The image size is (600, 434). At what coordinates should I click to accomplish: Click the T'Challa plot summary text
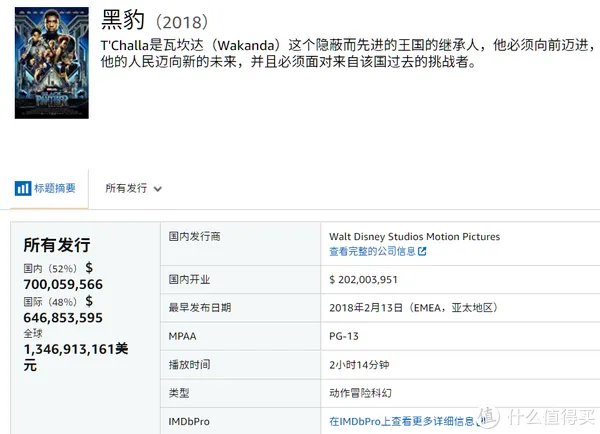(x=349, y=53)
